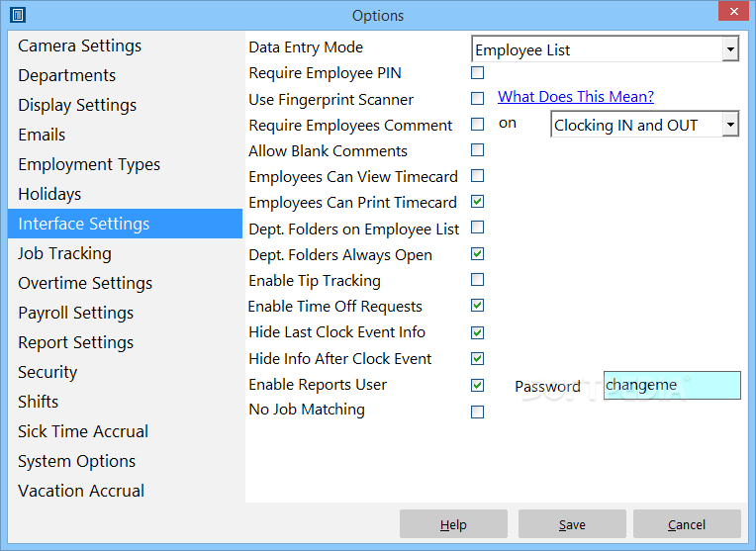Screen dimensions: 756x551
Task: Toggle Dept. Folders on Employee List
Action: pos(477,228)
